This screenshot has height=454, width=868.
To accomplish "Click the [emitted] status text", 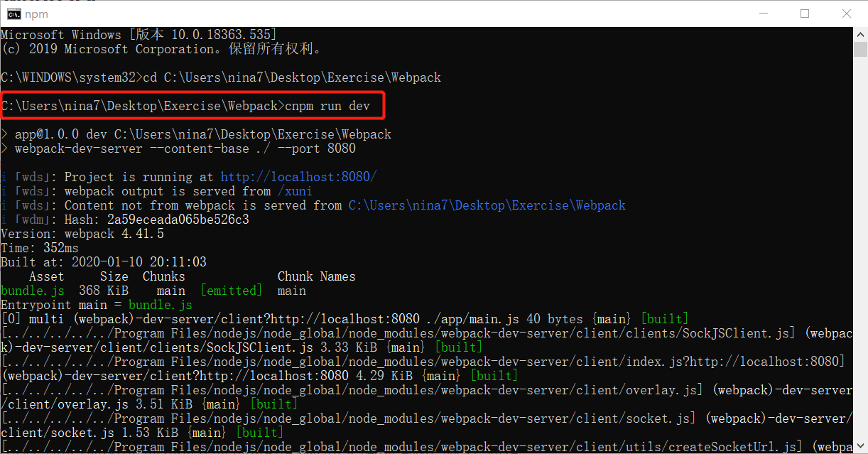I will [x=232, y=291].
